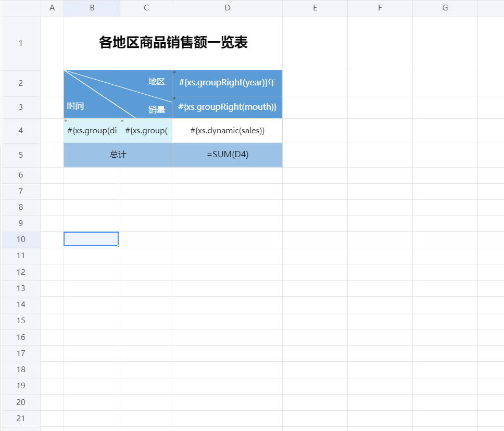Select row 21 header
504x431 pixels.
21,419
